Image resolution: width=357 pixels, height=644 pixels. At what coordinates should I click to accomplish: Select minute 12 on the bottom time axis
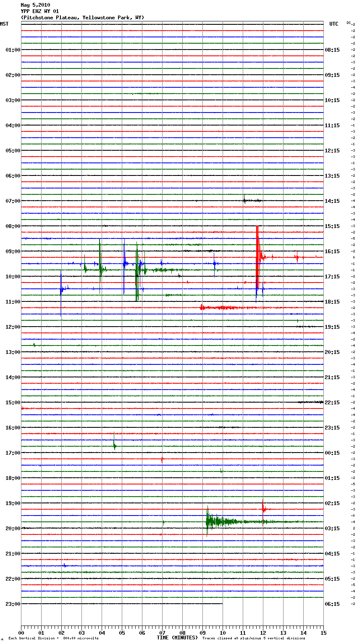click(263, 633)
